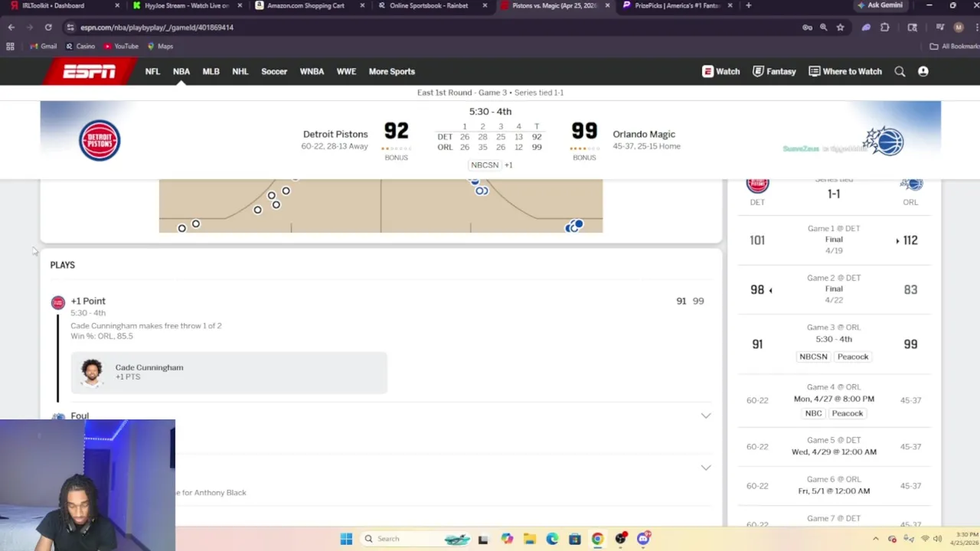Open the ESPN logo homepage

pos(89,71)
